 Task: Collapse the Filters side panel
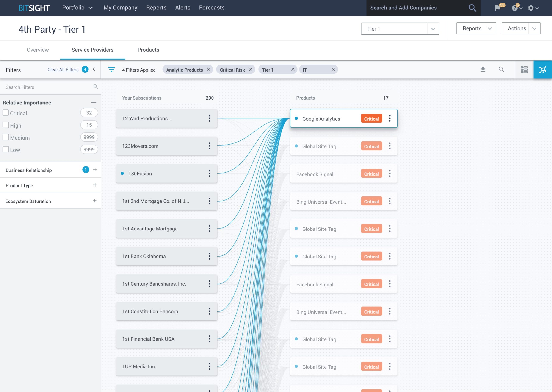click(94, 70)
